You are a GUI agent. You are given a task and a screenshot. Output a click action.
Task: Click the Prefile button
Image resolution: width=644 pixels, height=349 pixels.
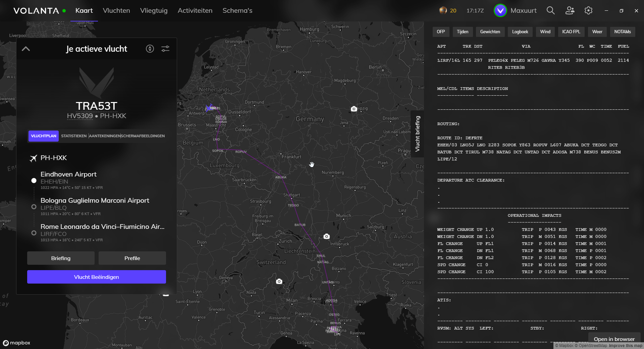point(132,258)
